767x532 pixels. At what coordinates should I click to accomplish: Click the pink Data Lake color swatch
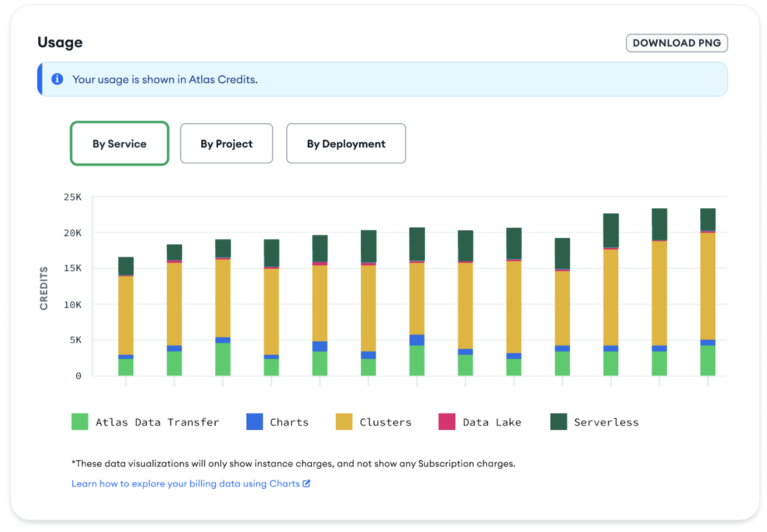[x=446, y=421]
